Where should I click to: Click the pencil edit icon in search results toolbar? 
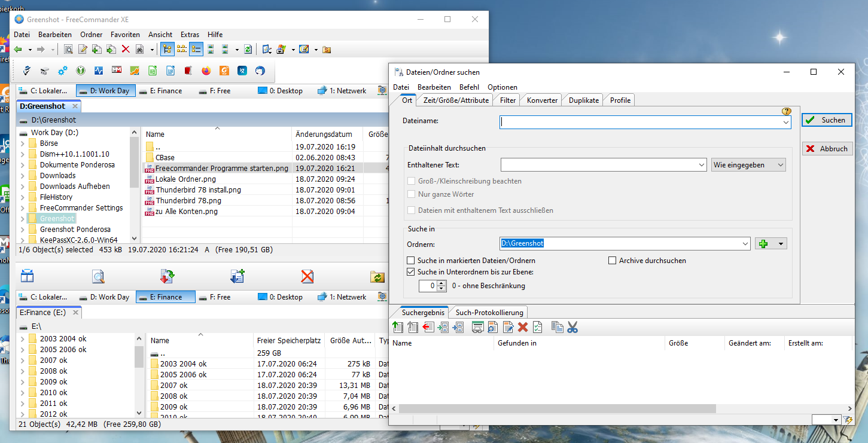point(508,327)
